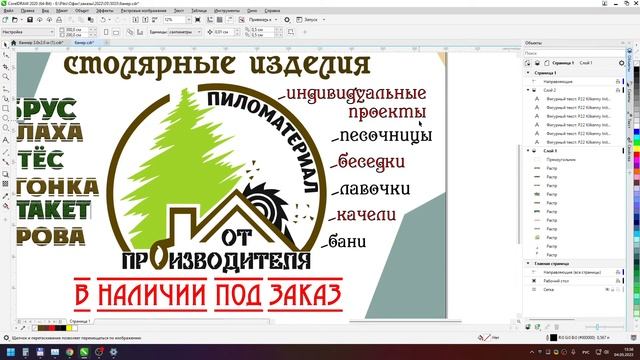Collapse the Главная страница section
640x360 pixels.
coord(528,264)
